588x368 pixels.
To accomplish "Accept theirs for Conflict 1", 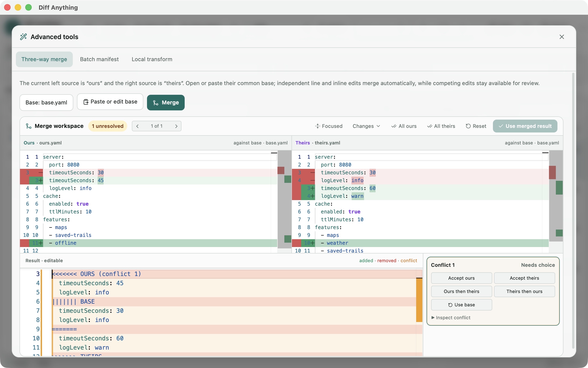I will (x=524, y=278).
